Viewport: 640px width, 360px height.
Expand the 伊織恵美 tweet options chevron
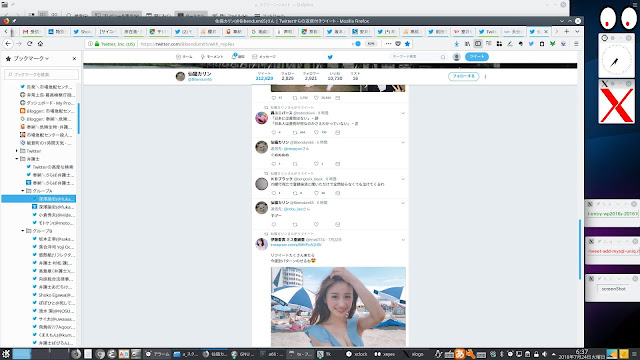(x=403, y=240)
